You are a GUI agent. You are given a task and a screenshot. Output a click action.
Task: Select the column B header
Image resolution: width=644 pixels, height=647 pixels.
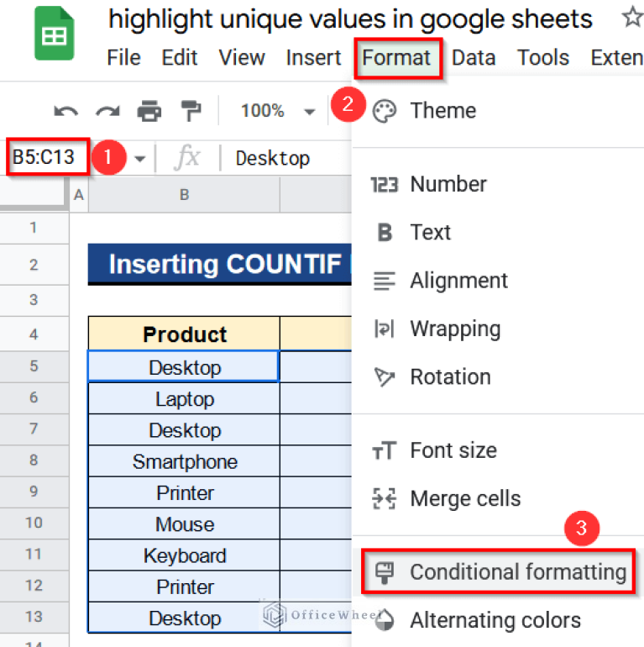[x=184, y=195]
